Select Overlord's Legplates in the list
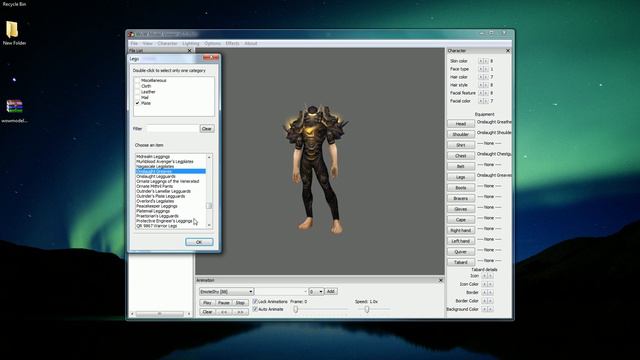This screenshot has width=640, height=360. 155,201
